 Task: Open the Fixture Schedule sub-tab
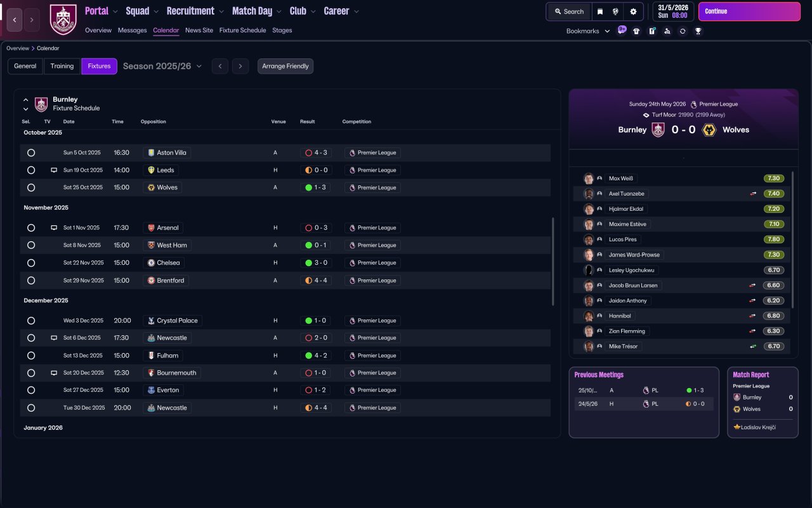point(242,30)
